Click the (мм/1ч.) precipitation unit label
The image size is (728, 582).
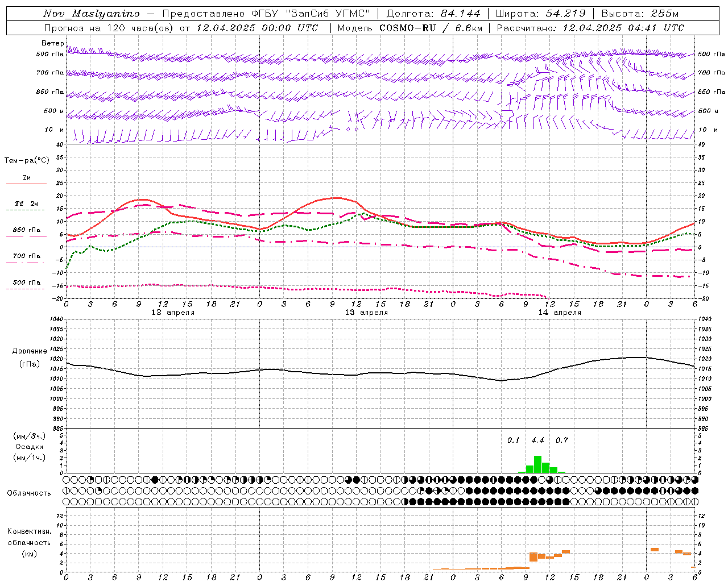click(x=30, y=458)
